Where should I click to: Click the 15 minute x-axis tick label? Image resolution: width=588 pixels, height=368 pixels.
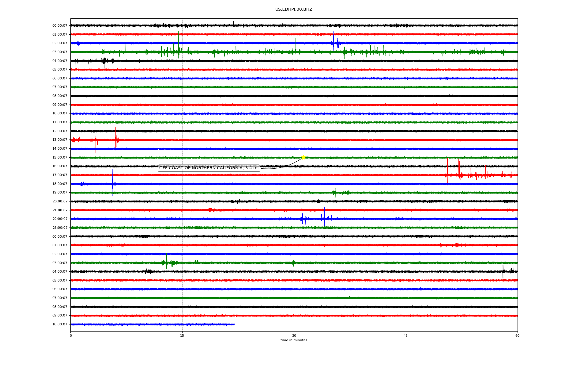[182, 336]
